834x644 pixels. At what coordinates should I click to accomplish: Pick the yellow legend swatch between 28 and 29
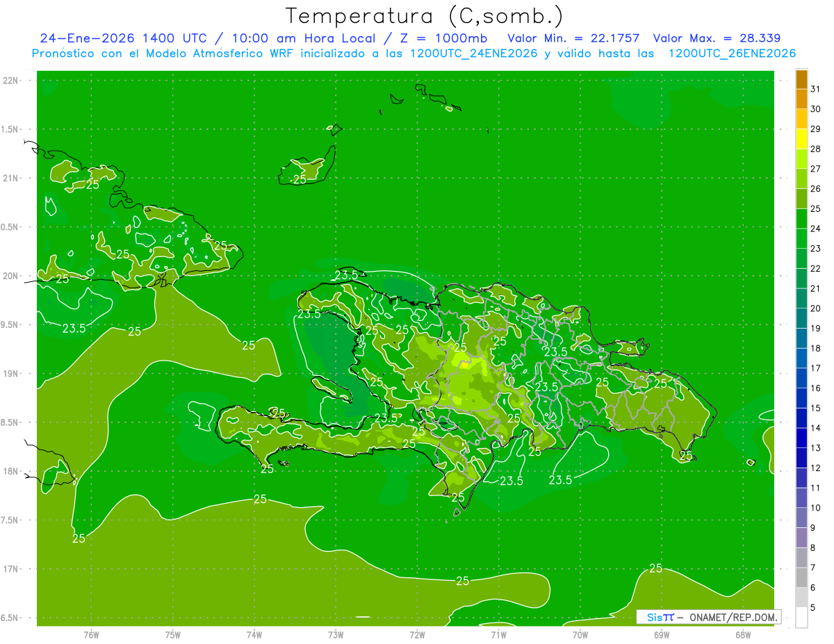pos(801,139)
